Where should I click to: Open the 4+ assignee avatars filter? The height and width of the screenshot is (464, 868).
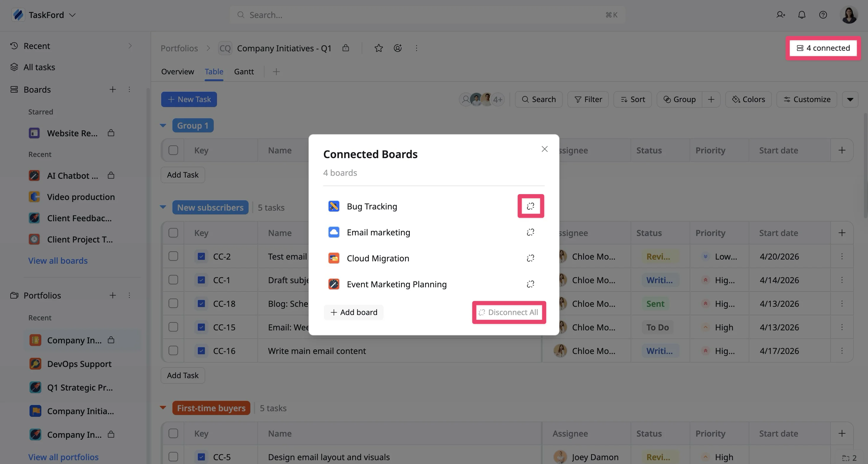point(498,99)
